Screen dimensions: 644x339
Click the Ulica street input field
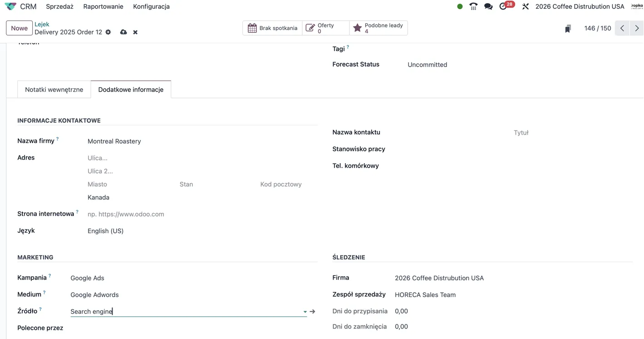click(202, 158)
